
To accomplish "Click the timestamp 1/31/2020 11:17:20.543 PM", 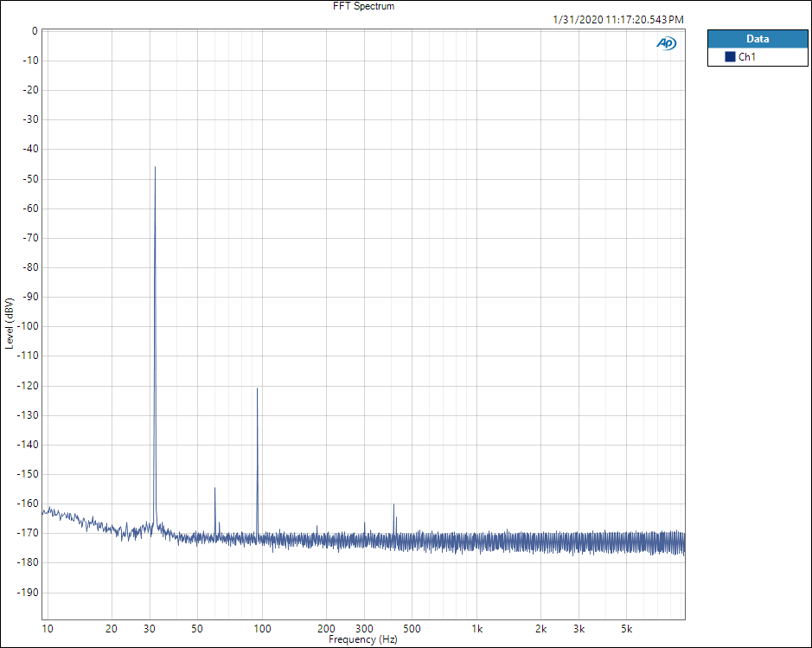I will pyautogui.click(x=618, y=20).
